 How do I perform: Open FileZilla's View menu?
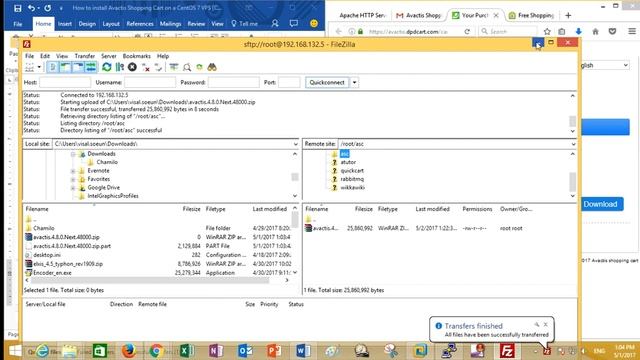coord(62,56)
